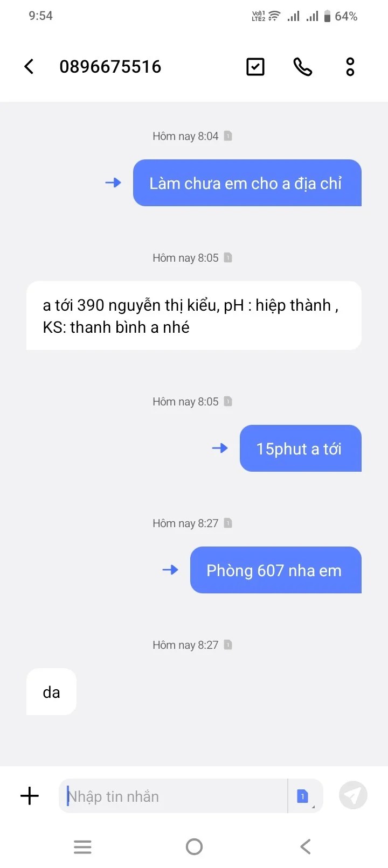Open the three-dot more options menu
This screenshot has width=388, height=868.
(350, 67)
